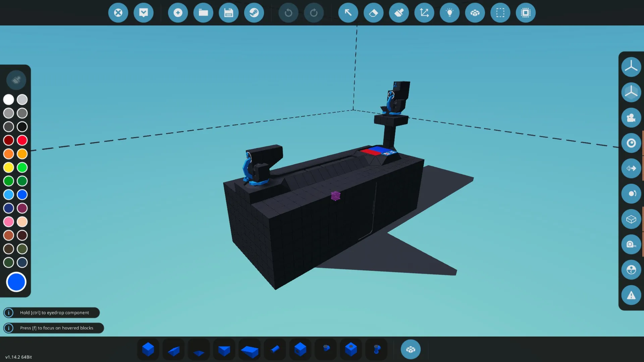
Task: Pick the bright red color swatch
Action: click(x=22, y=140)
